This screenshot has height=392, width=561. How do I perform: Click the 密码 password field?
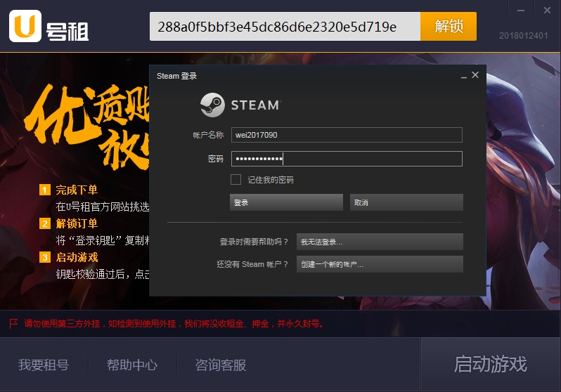click(347, 159)
